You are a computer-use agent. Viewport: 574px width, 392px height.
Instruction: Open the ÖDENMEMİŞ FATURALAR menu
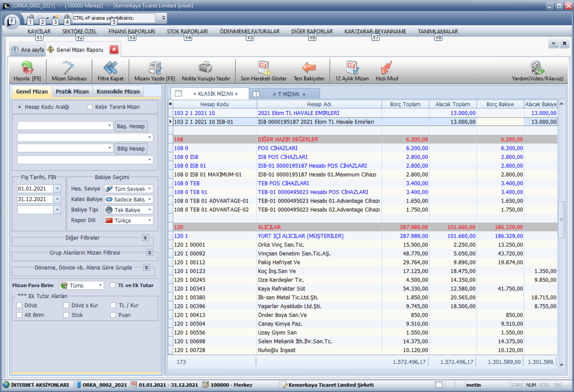tap(250, 31)
